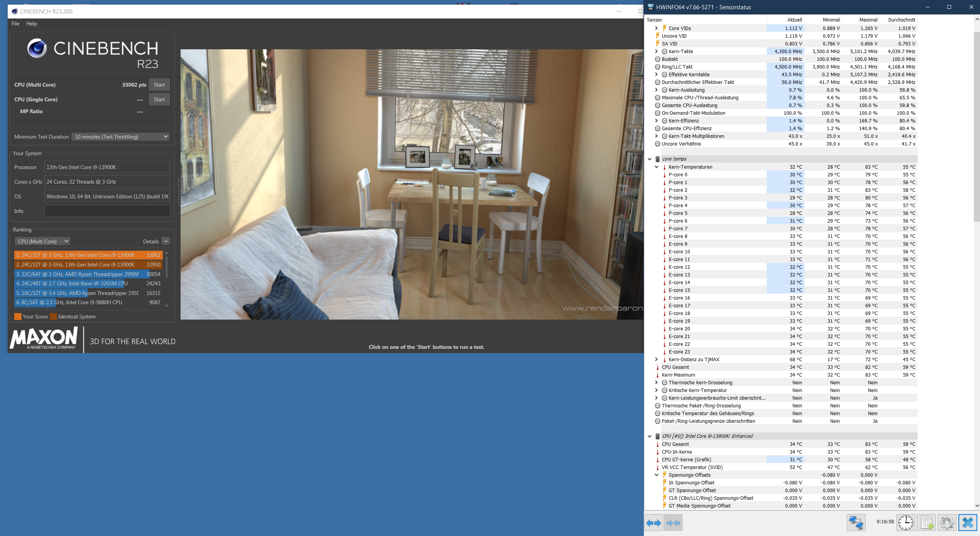Start the CPU Single Core test
The image size is (980, 536).
(x=159, y=99)
